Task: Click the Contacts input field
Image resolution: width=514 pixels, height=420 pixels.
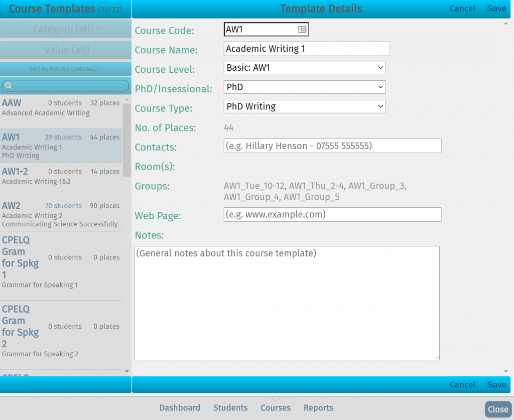Action: coord(332,146)
